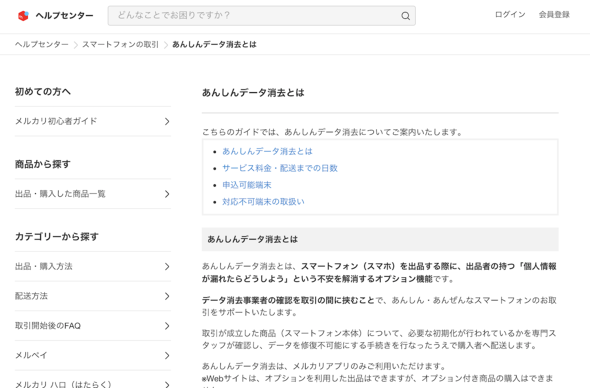Click the search magnifier icon
The image size is (590, 388).
(405, 16)
